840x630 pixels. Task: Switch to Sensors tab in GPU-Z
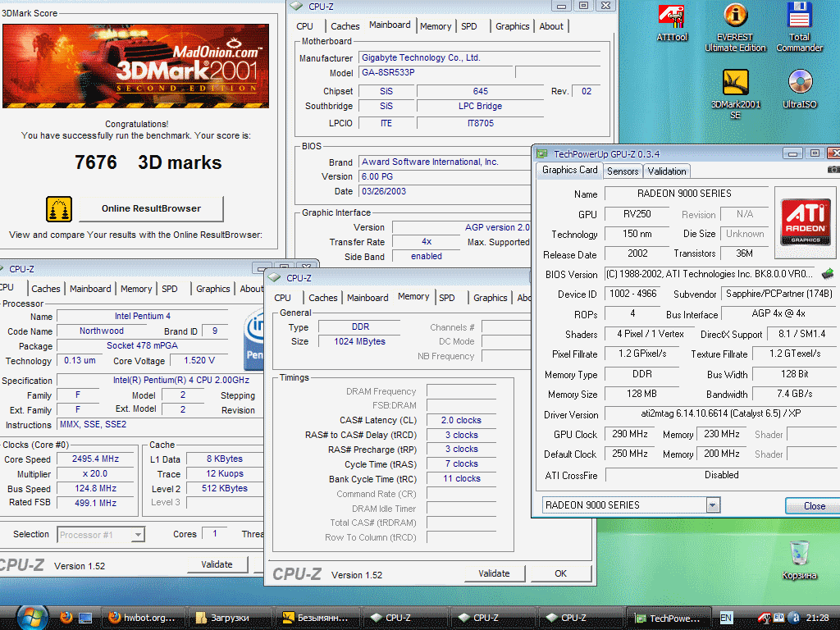(623, 171)
